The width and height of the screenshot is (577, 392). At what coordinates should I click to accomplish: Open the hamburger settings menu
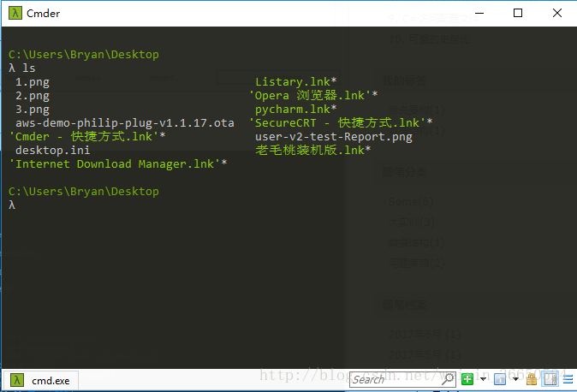point(568,379)
